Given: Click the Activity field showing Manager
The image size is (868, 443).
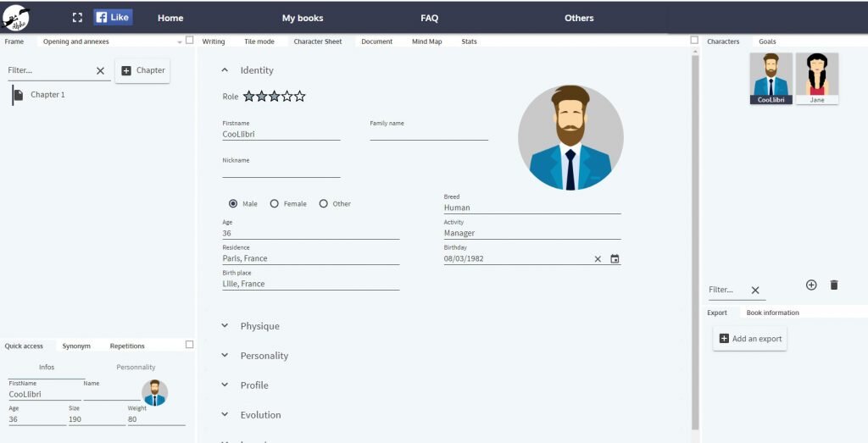Looking at the screenshot, I should (x=532, y=233).
